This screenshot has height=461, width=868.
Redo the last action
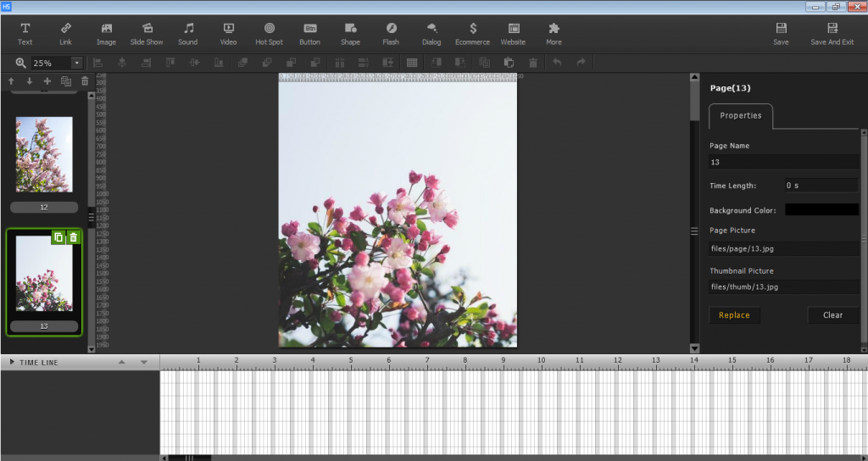coord(581,63)
